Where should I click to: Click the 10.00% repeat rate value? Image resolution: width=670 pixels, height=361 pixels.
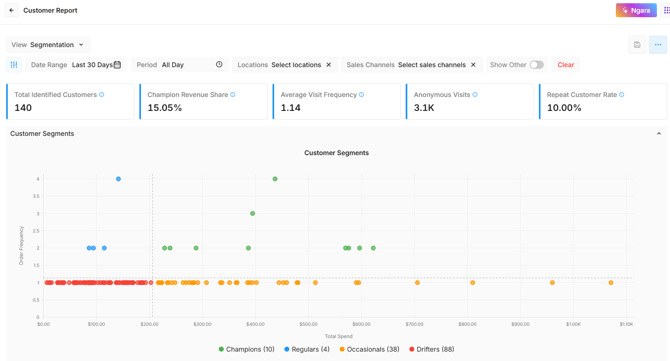[564, 108]
